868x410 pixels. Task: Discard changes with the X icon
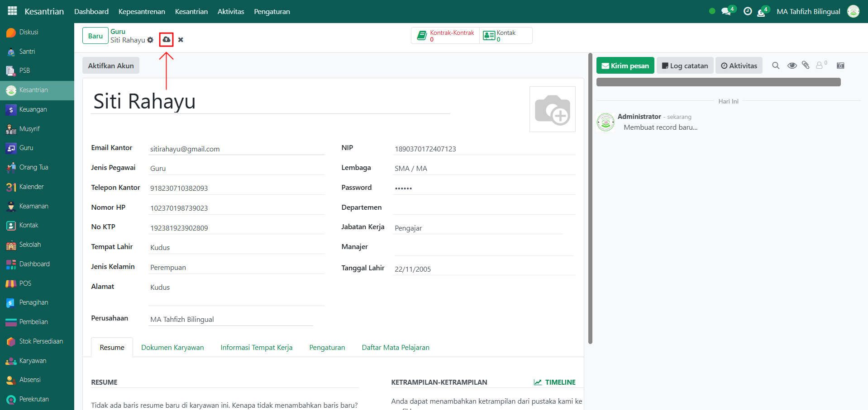(x=181, y=40)
